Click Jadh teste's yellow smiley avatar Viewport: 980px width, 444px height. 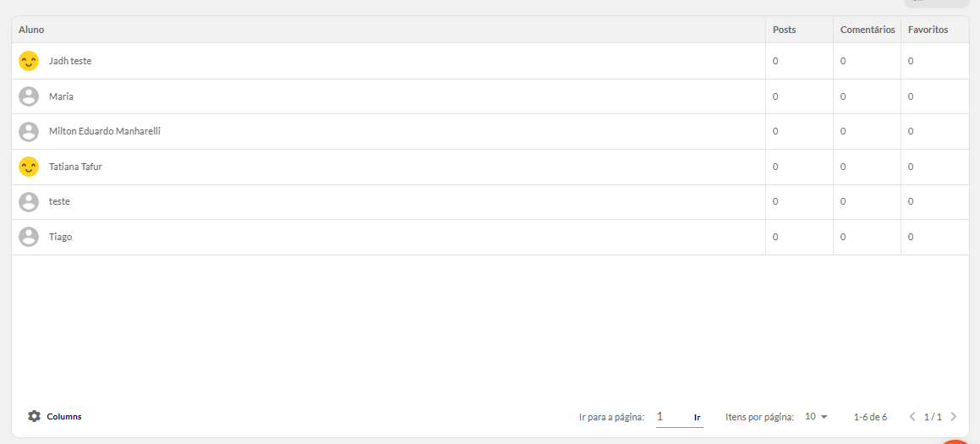point(29,61)
